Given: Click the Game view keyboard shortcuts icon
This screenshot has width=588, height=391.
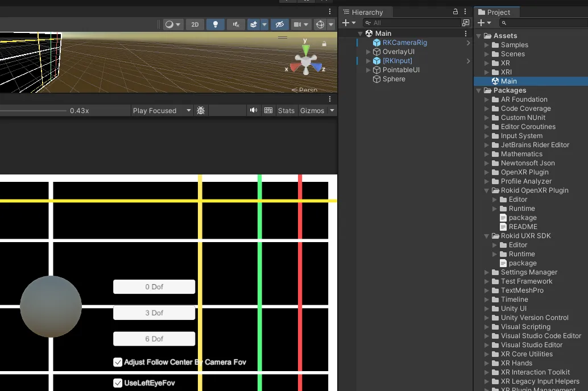Looking at the screenshot, I should point(268,110).
